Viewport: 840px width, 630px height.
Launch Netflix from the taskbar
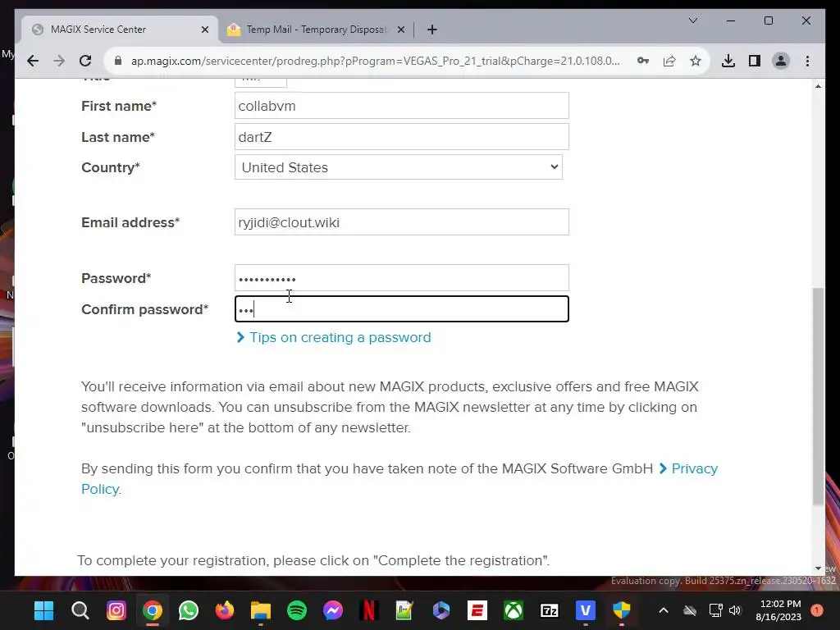369,610
